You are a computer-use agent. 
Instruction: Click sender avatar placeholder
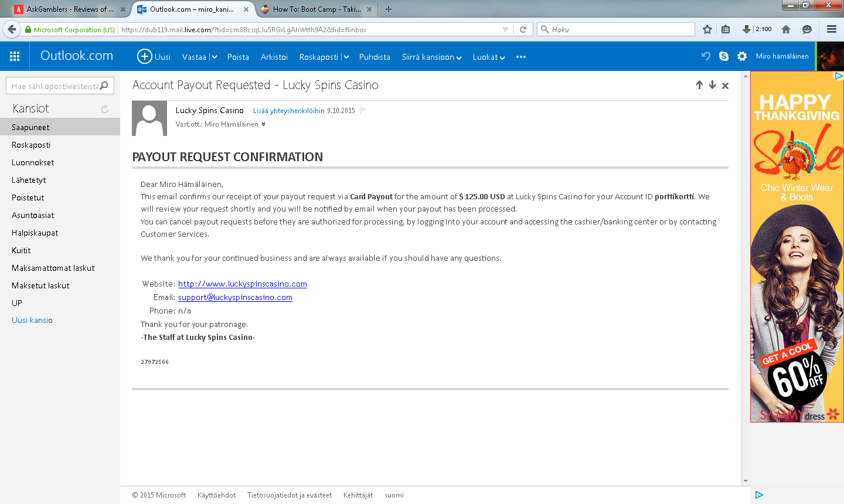(149, 118)
